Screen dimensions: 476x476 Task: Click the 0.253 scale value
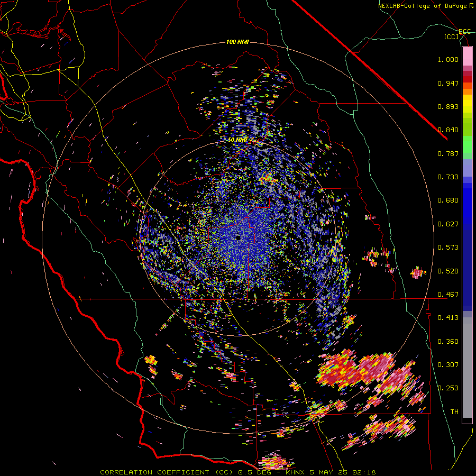[448, 388]
